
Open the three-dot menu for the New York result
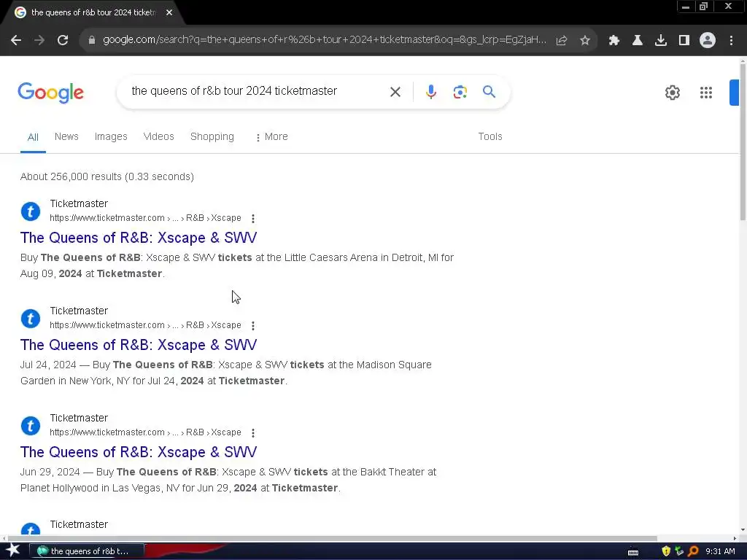253,326
